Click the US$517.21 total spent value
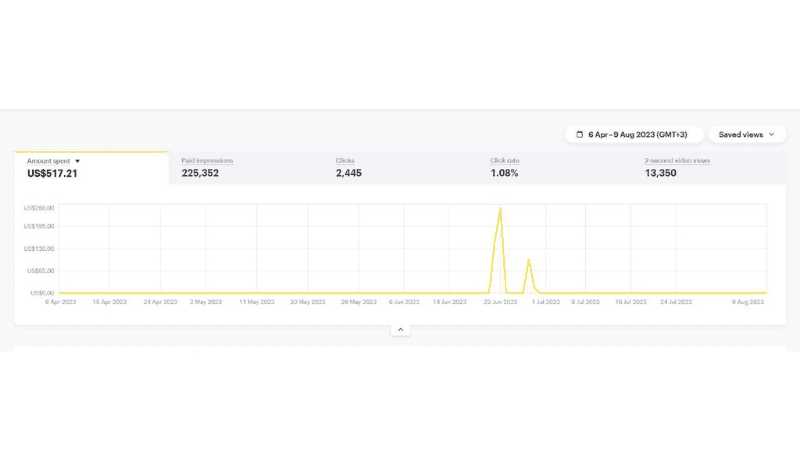The height and width of the screenshot is (460, 800). 52,173
